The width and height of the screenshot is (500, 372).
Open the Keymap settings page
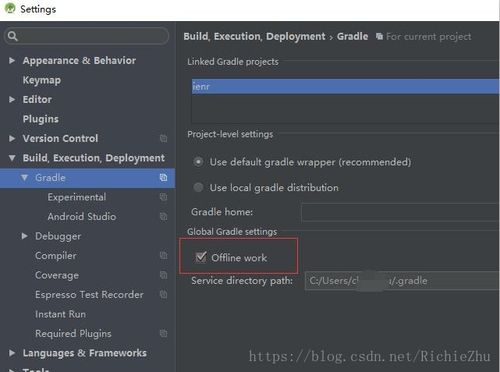tap(42, 80)
